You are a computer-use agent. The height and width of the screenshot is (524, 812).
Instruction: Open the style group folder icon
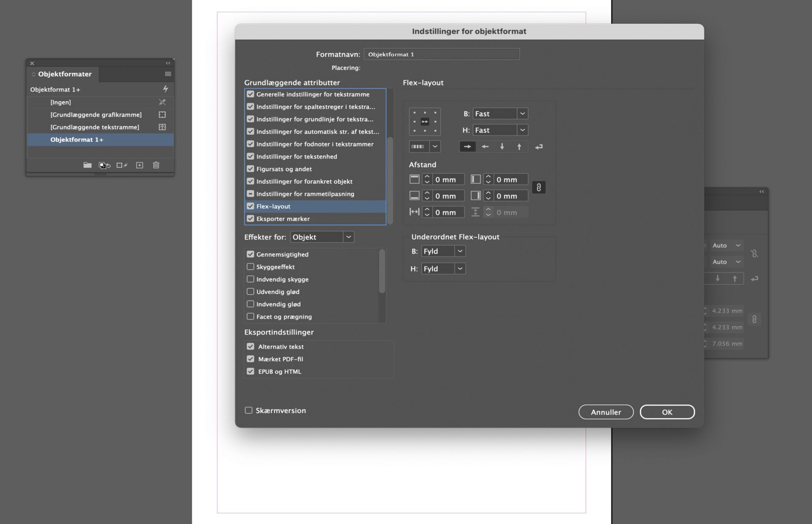[88, 165]
